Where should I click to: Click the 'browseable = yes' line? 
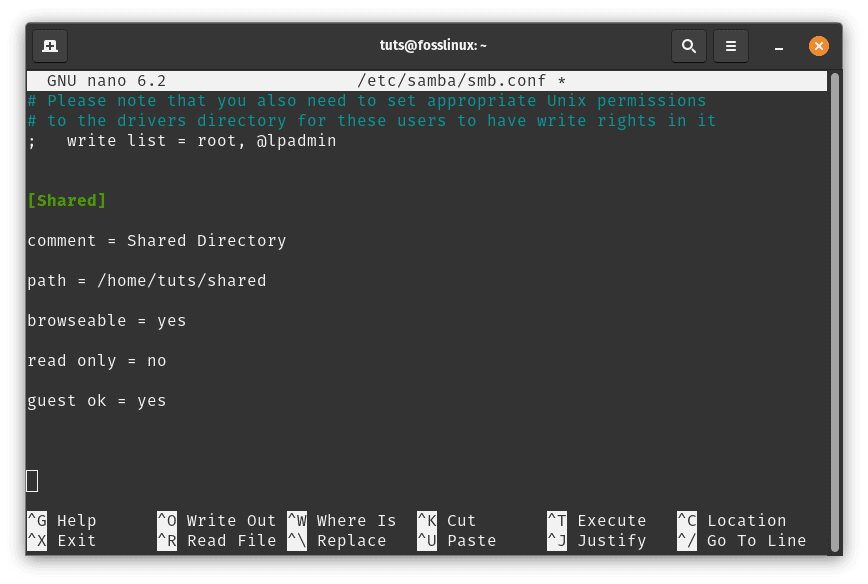(x=107, y=321)
